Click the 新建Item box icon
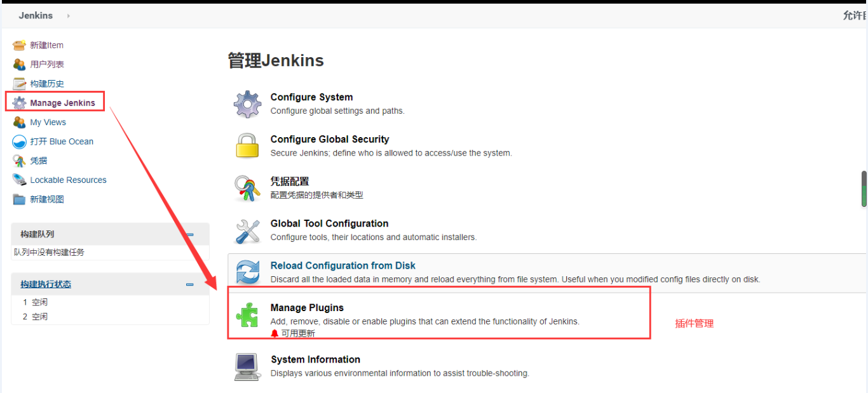The width and height of the screenshot is (868, 393). coord(19,45)
